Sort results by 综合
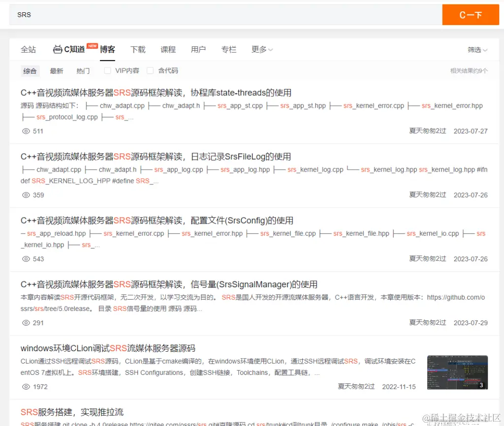This screenshot has width=504, height=426. click(x=30, y=71)
